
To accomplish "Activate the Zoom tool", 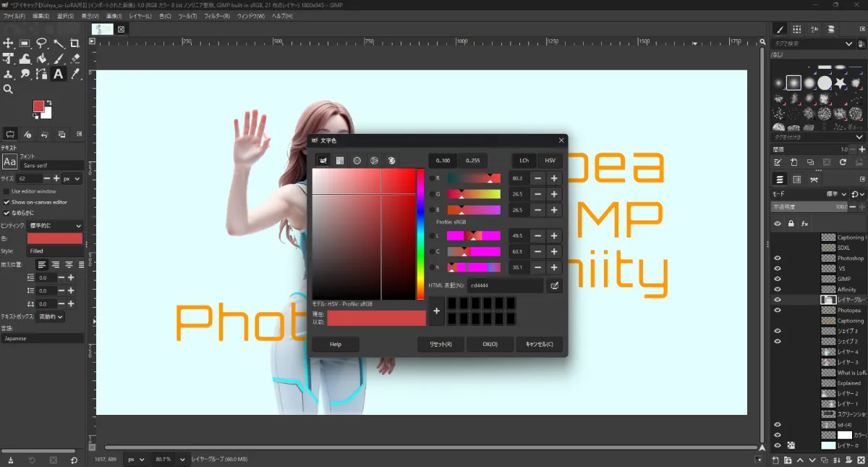I will 9,88.
